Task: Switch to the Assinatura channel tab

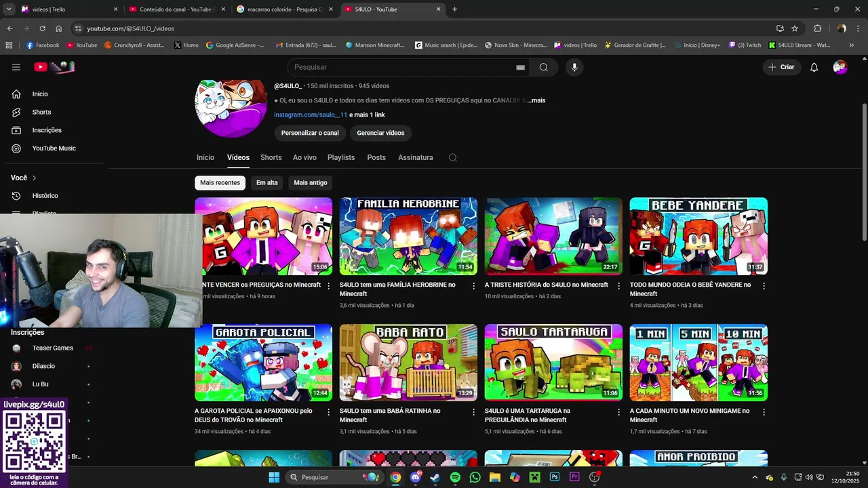Action: coord(416,157)
